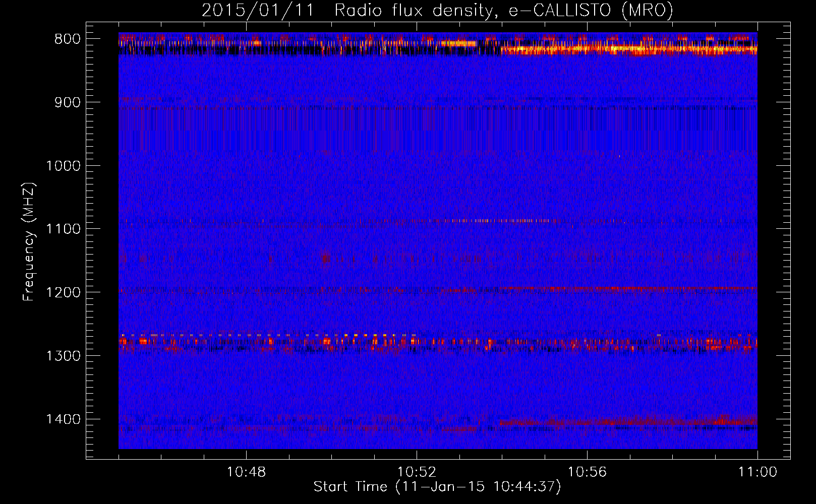
Task: Click the 11:00 time tick label
Action: pos(757,472)
